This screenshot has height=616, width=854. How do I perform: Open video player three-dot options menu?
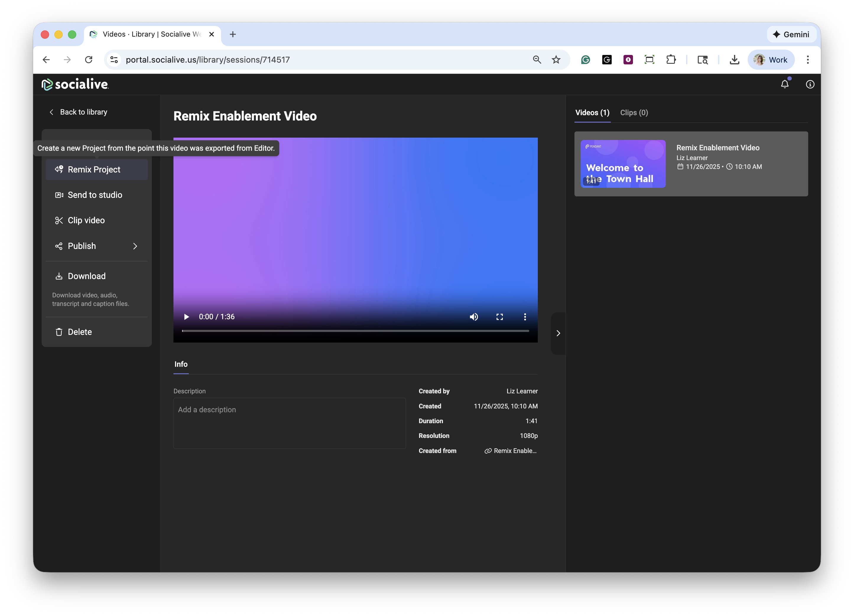pos(525,317)
